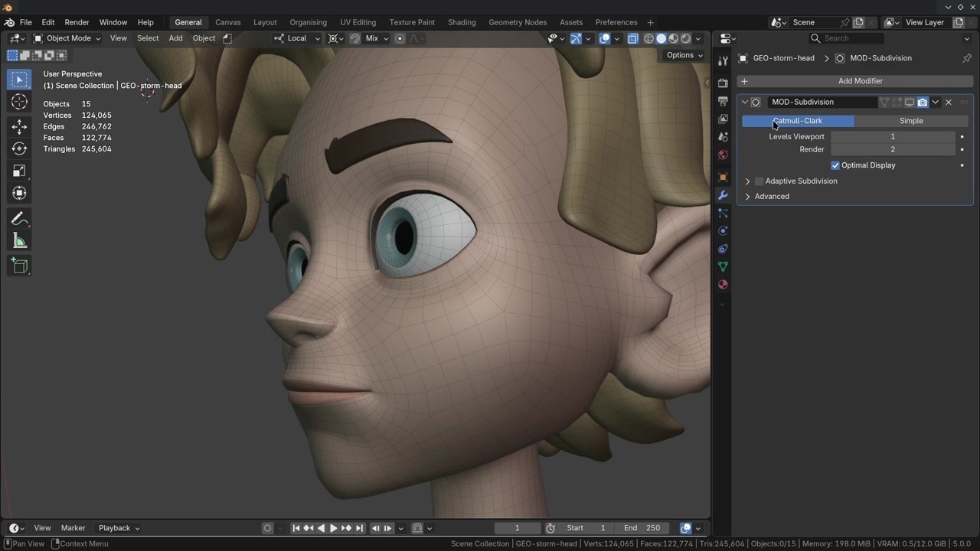The height and width of the screenshot is (551, 980).
Task: Activate the Annotate pencil tool
Action: 20,219
